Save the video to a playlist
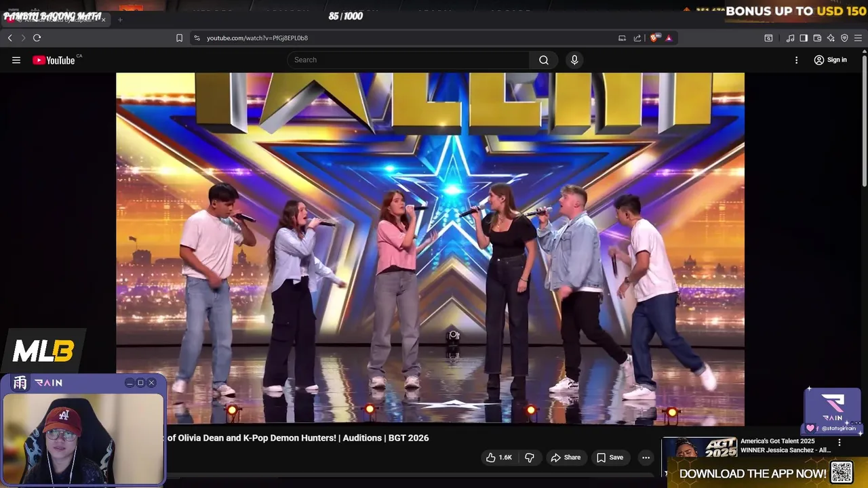 [x=610, y=457]
